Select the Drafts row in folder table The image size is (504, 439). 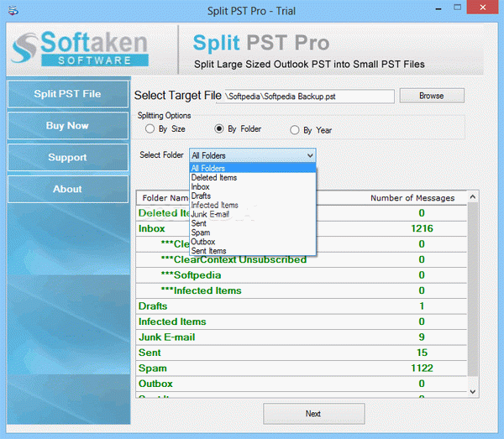coord(302,306)
